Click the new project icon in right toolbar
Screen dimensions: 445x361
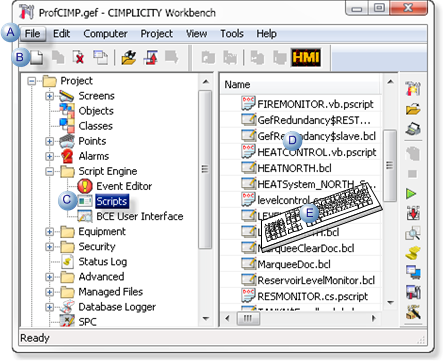(x=413, y=88)
